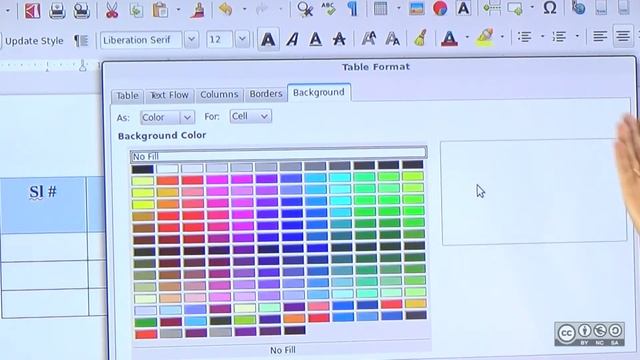
Task: Click the font size field showing 12
Action: [x=220, y=40]
